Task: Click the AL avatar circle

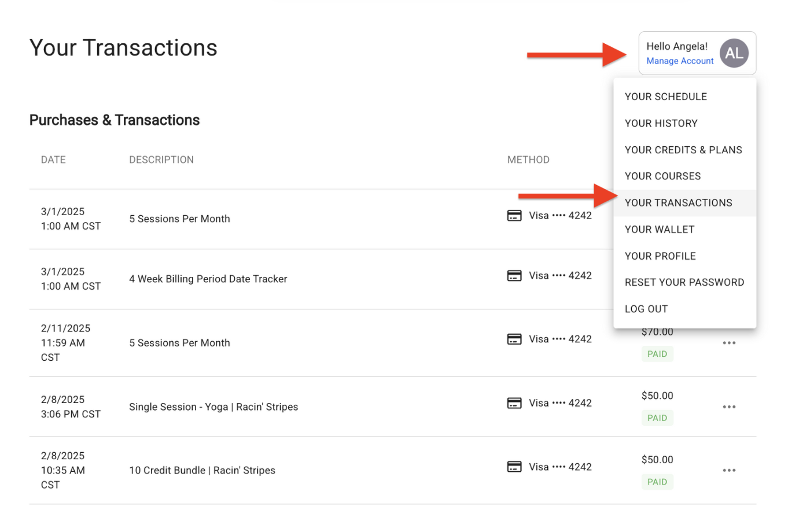Action: (734, 53)
